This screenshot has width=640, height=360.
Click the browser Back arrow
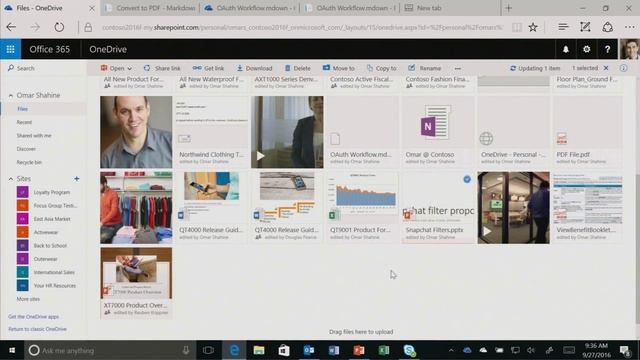[11, 27]
